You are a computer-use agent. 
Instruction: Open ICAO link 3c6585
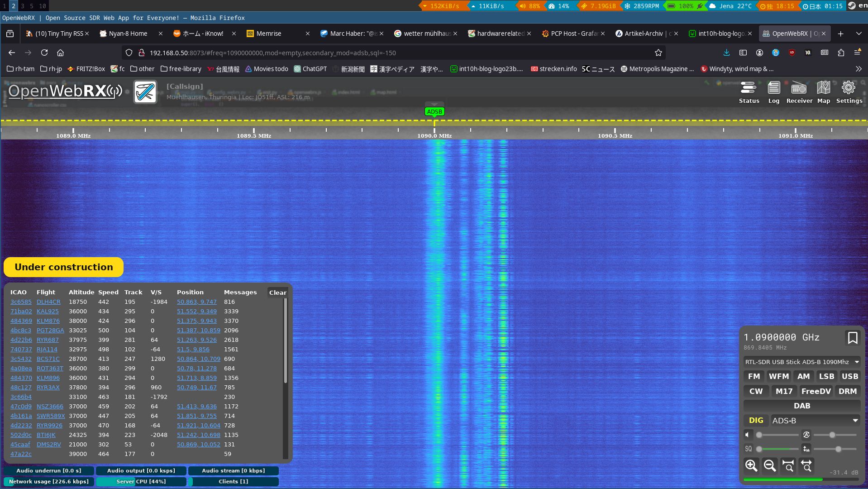[21, 302]
